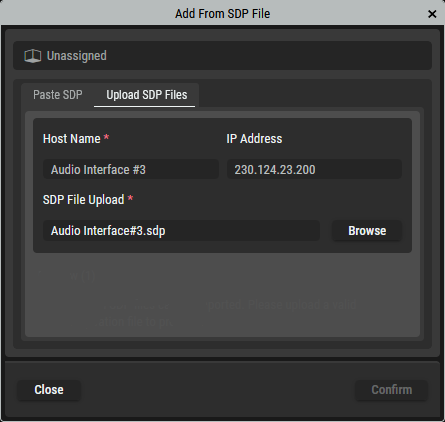Viewport: 445px width, 422px height.
Task: Click the greyed-out Confirm button
Action: coord(392,390)
